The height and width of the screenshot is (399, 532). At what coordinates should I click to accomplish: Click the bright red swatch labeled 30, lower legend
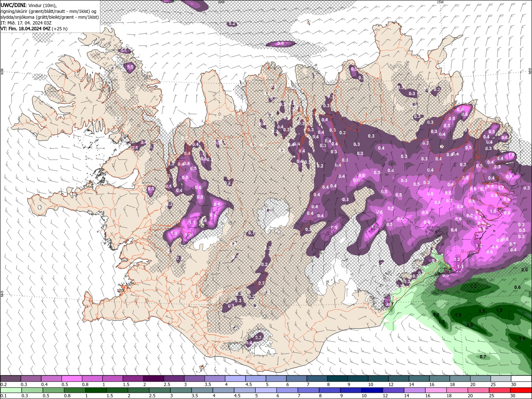tap(521, 390)
